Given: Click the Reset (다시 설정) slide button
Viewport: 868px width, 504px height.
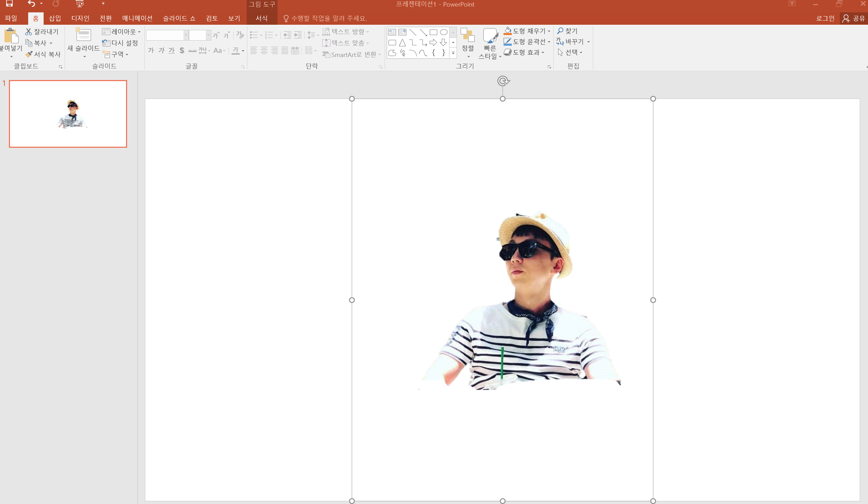Looking at the screenshot, I should pos(120,43).
